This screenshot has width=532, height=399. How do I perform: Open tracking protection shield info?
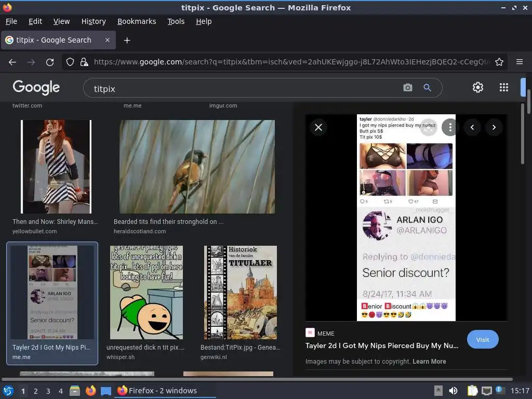pos(70,62)
